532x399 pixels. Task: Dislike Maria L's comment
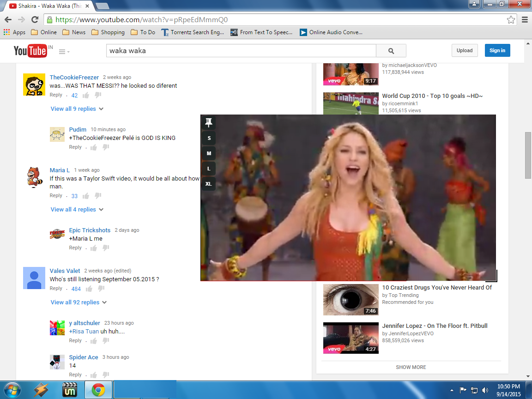98,196
